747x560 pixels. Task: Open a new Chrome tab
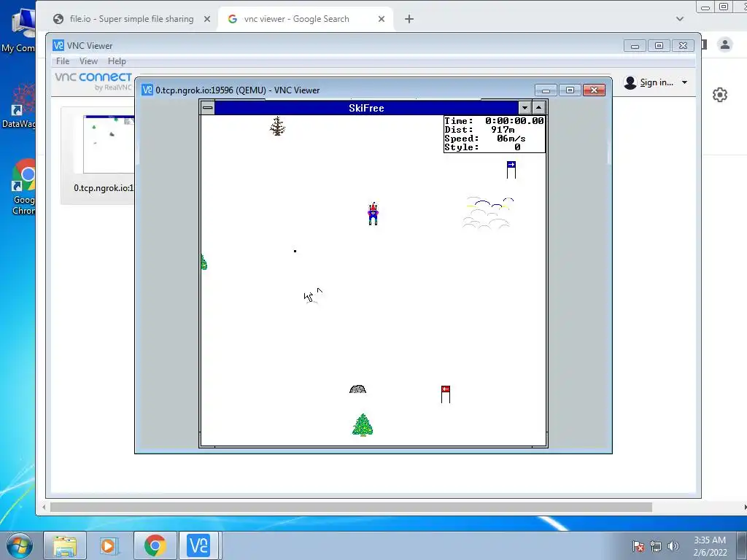point(409,19)
